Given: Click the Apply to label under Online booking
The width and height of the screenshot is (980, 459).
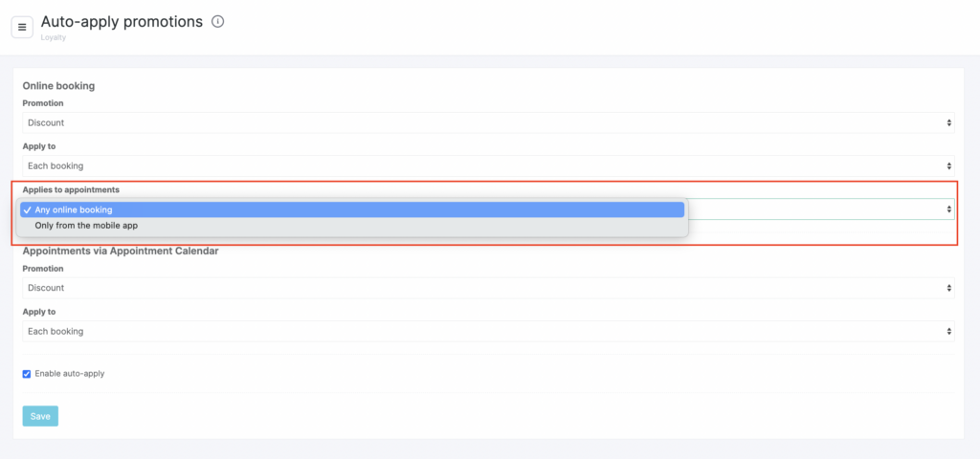Looking at the screenshot, I should tap(39, 146).
